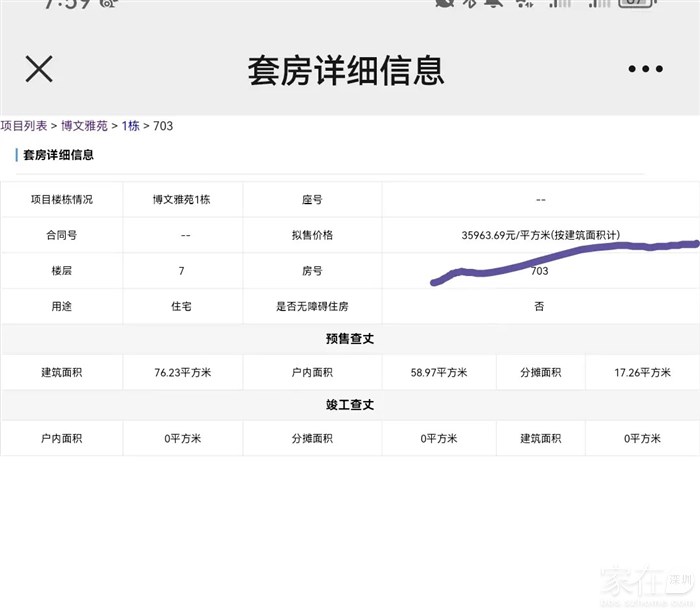Click the 预售查丈 section header row
The width and height of the screenshot is (700, 610).
[350, 339]
